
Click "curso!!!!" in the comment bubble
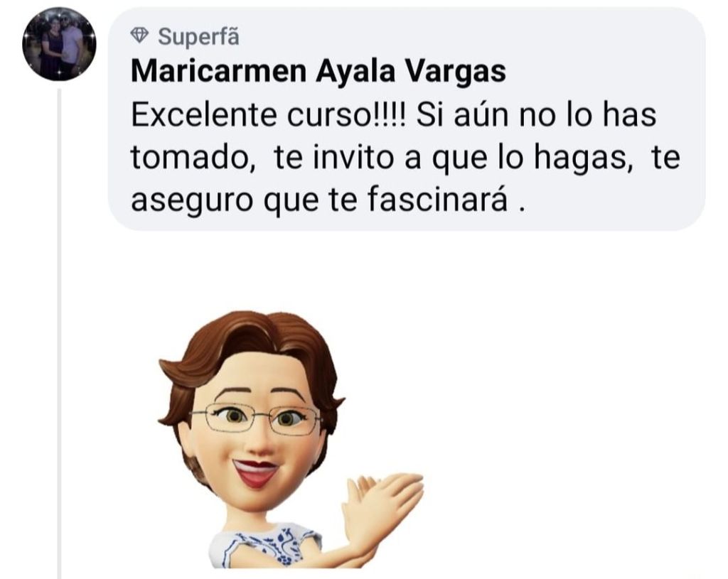point(347,114)
